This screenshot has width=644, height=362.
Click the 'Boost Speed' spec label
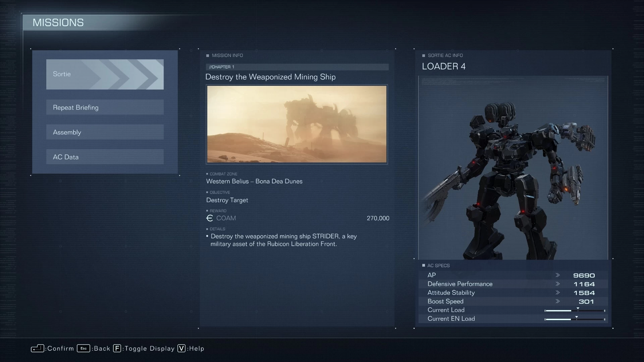[x=445, y=301]
